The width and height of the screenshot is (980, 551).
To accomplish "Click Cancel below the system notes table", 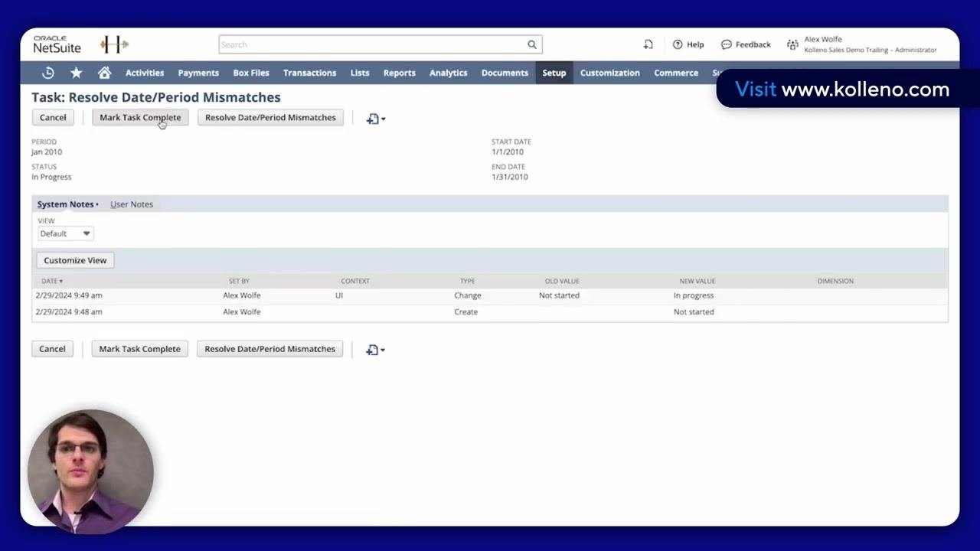I will (x=52, y=349).
